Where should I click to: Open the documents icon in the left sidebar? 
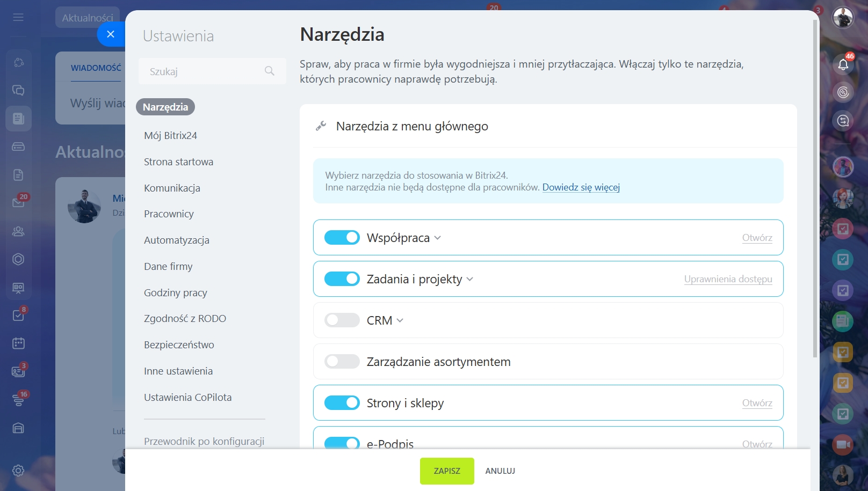pos(18,175)
